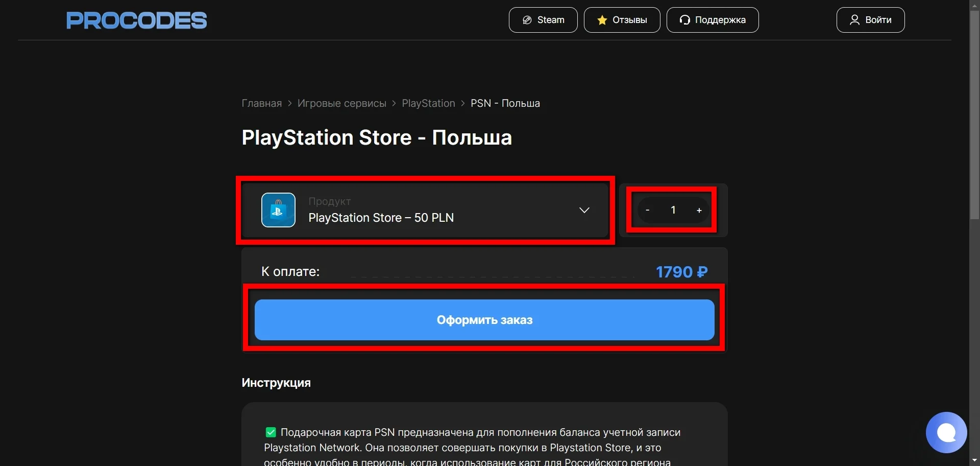
Task: Click the quantity value 1
Action: [673, 210]
